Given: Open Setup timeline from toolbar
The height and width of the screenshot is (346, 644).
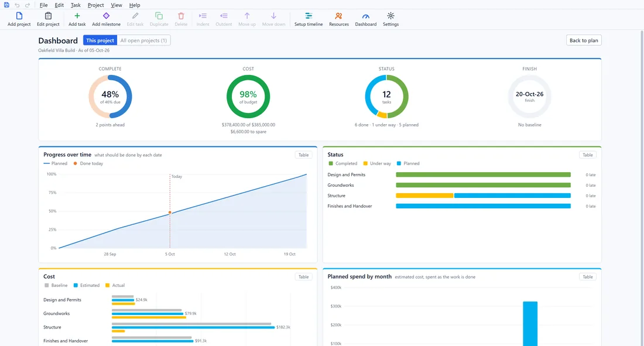Looking at the screenshot, I should tap(309, 19).
